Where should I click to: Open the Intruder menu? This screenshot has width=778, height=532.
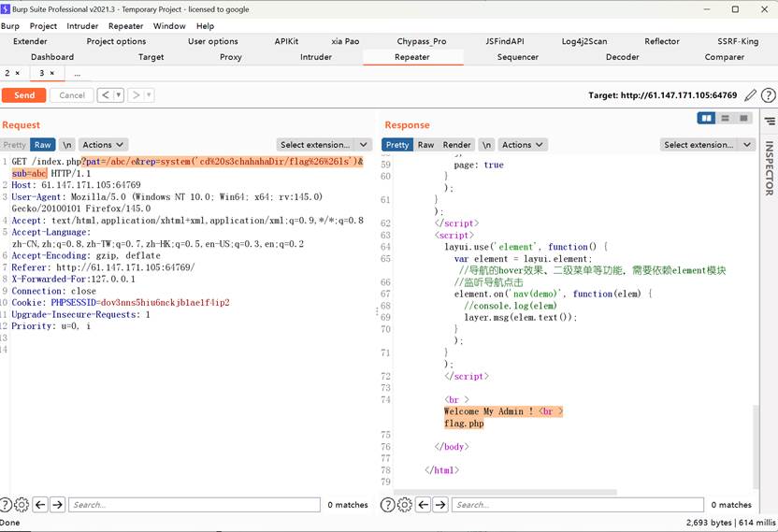(82, 26)
